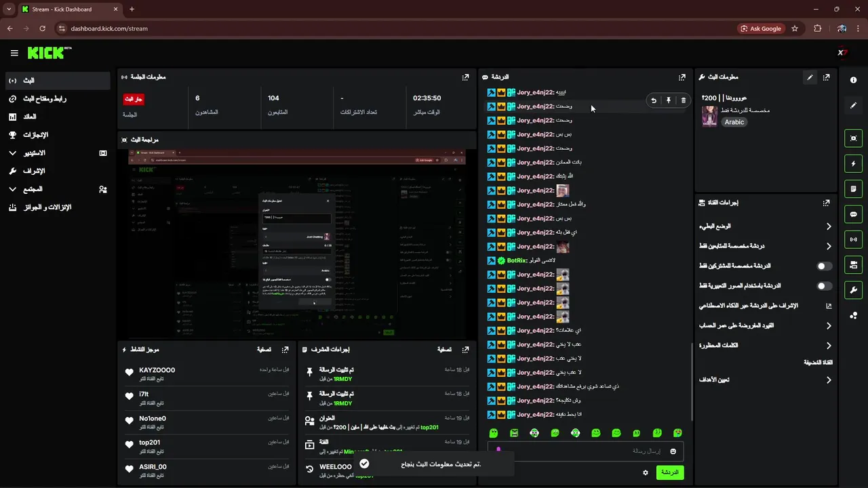Bookmark this page with star icon
Image resolution: width=868 pixels, height=488 pixels.
(x=795, y=28)
